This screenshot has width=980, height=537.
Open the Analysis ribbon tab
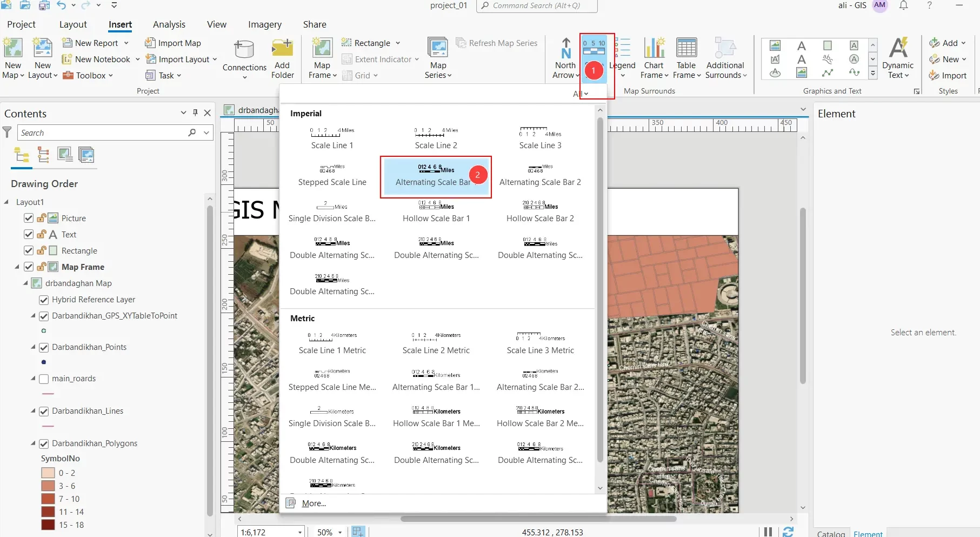pos(169,24)
